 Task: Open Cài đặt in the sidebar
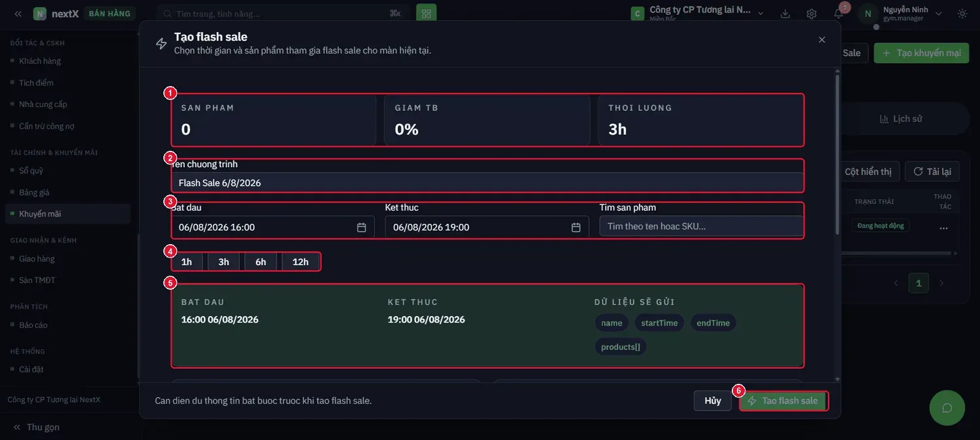coord(31,369)
